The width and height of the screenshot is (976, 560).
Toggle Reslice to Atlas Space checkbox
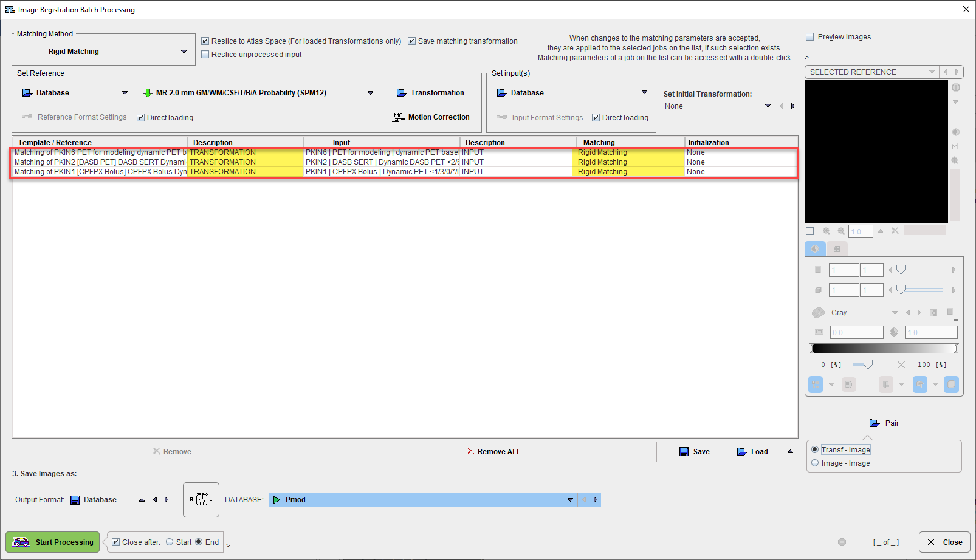(205, 41)
